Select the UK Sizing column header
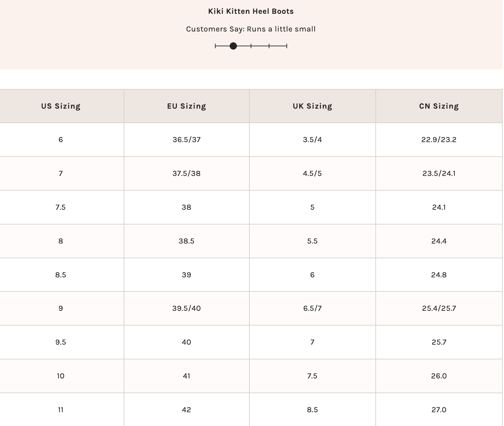Screen dimensions: 504x426 (x=312, y=106)
